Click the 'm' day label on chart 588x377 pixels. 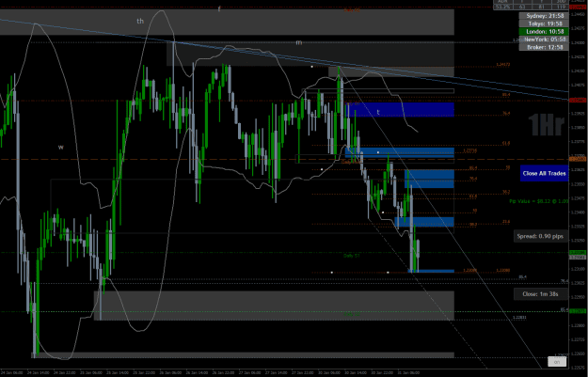[299, 42]
